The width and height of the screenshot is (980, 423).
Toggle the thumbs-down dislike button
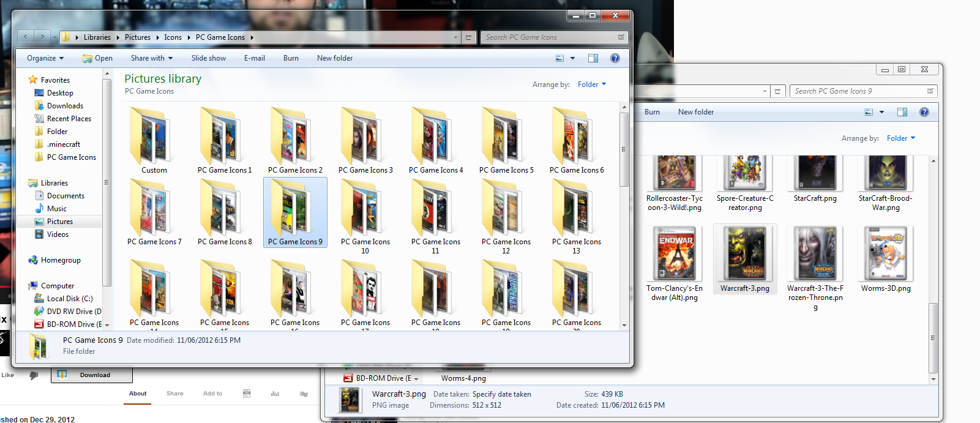click(x=34, y=375)
